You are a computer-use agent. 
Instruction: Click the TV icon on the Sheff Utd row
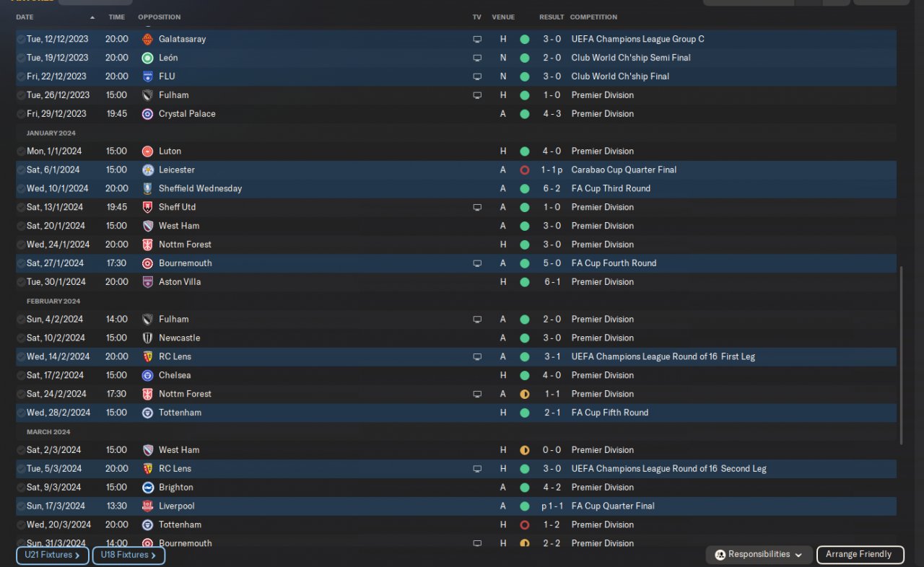477,207
